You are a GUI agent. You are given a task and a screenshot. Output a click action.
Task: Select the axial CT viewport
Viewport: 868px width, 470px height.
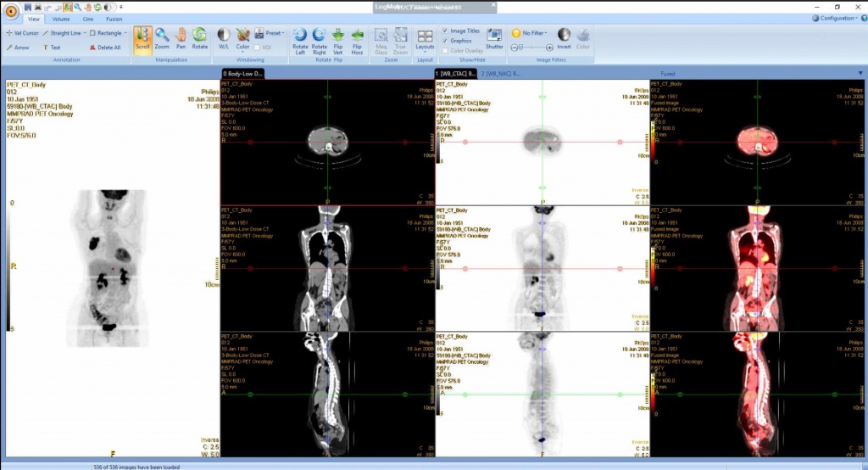(x=328, y=143)
